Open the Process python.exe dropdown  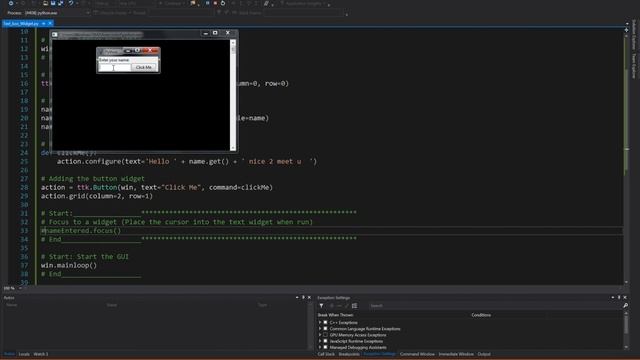87,13
